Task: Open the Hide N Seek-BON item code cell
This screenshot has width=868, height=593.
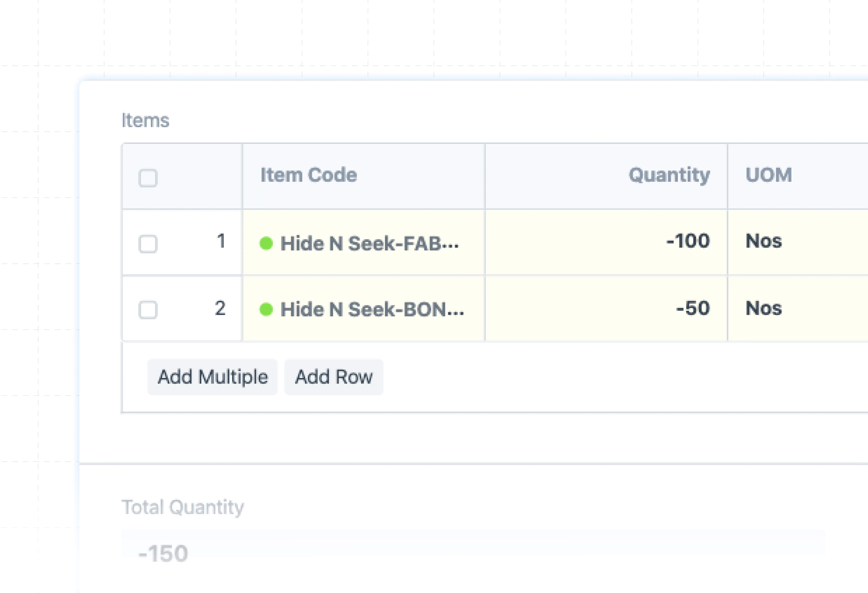Action: tap(372, 309)
